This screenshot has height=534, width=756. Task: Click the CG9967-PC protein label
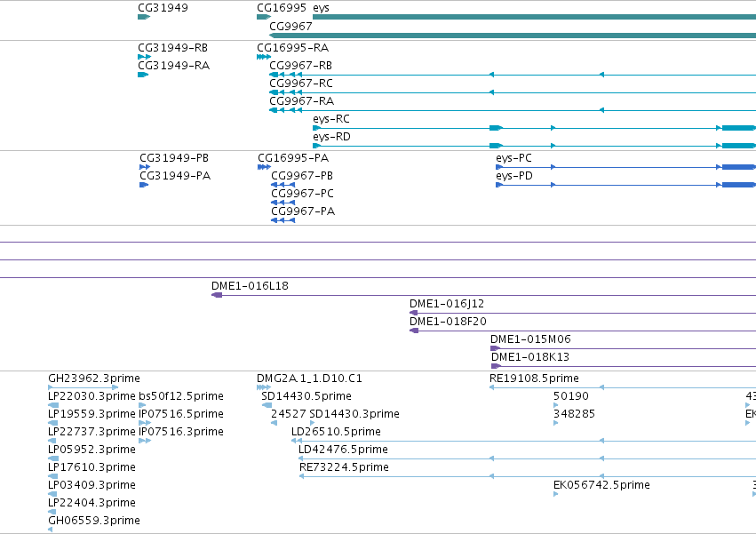pos(302,194)
